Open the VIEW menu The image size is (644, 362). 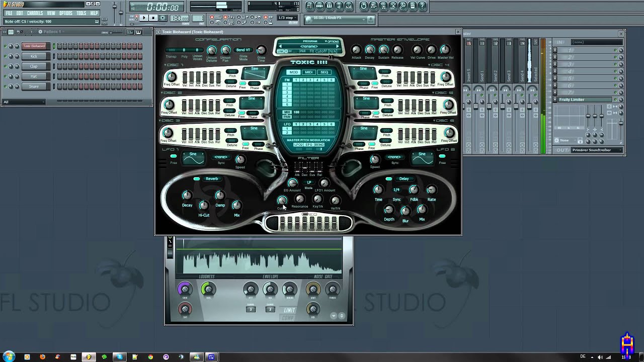[51, 13]
